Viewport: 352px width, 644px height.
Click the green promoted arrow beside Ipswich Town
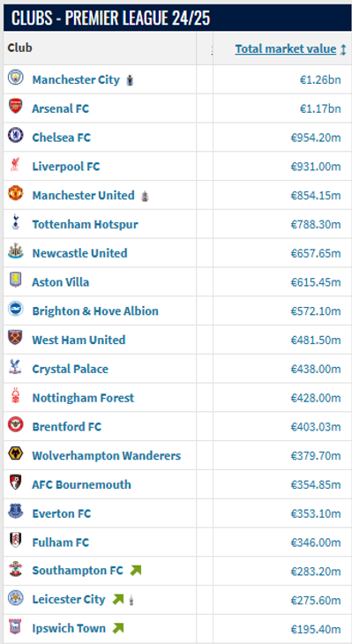[118, 628]
